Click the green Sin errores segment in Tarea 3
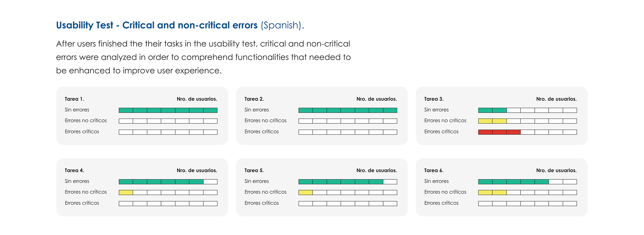 [x=492, y=110]
